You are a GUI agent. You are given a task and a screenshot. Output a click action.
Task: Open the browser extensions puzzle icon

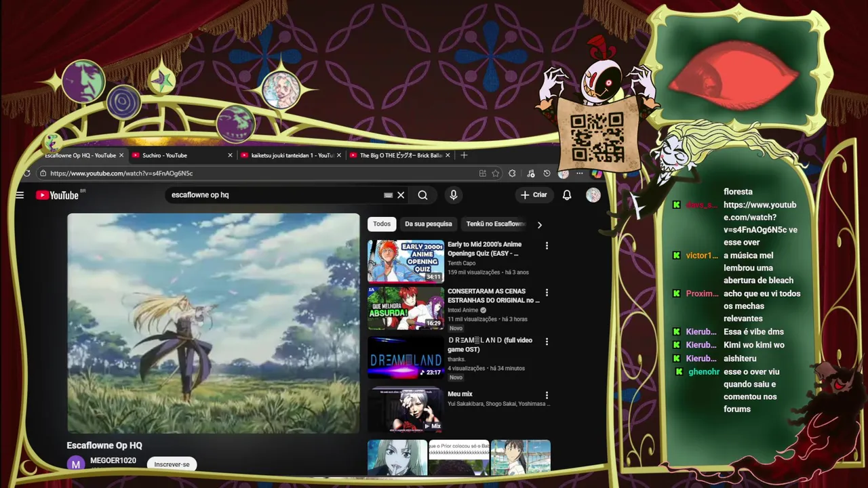pyautogui.click(x=512, y=174)
